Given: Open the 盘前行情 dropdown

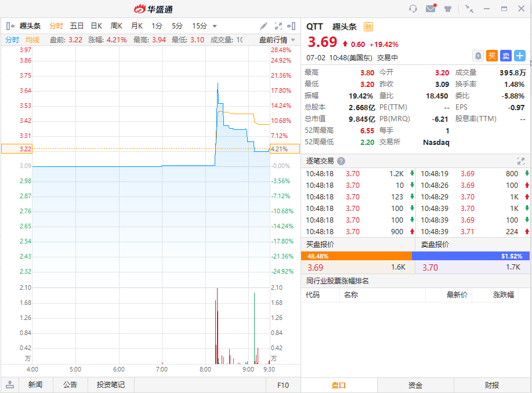Looking at the screenshot, I should 277,40.
